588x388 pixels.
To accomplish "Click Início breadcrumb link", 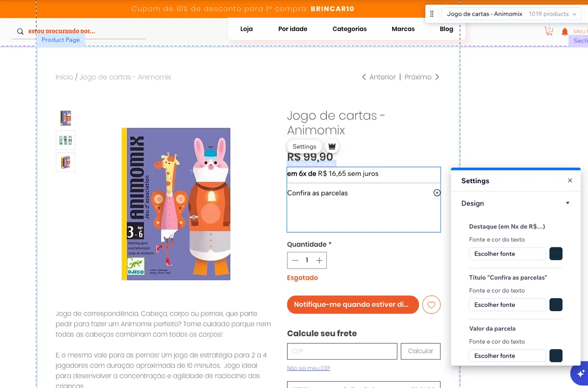I will pyautogui.click(x=64, y=77).
